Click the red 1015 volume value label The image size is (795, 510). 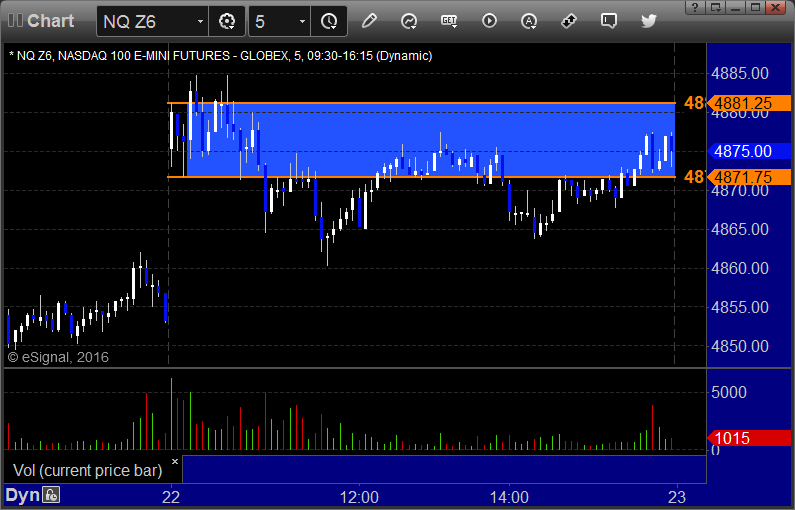click(x=748, y=438)
